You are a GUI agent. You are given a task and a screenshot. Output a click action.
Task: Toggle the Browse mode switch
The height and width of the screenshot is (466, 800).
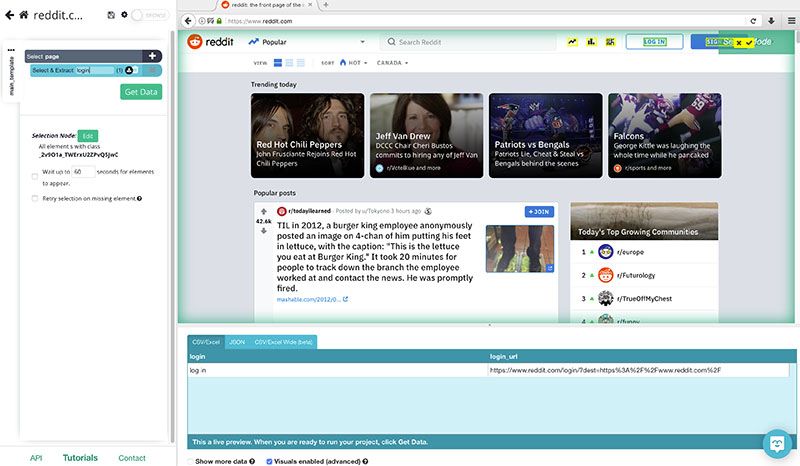click(x=149, y=15)
